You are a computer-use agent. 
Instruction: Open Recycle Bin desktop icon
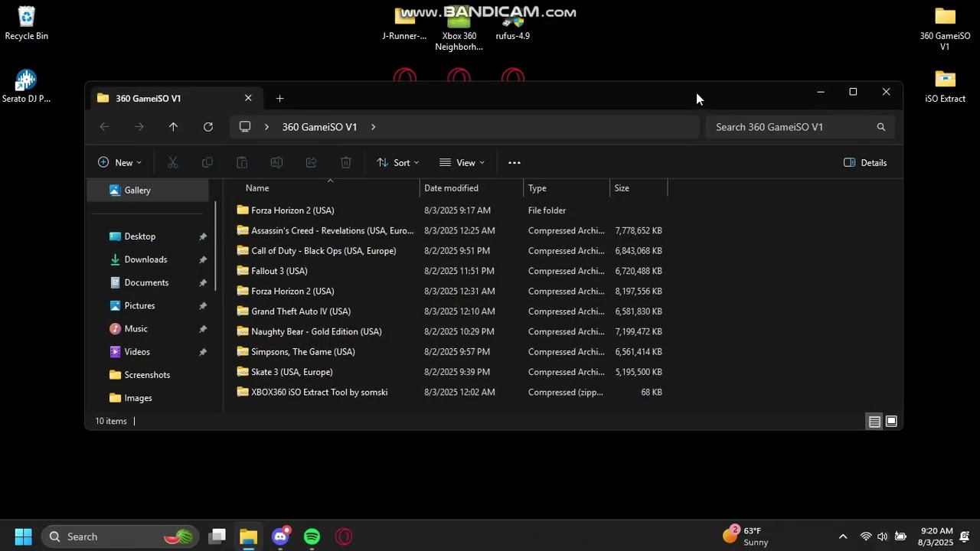coord(26,23)
